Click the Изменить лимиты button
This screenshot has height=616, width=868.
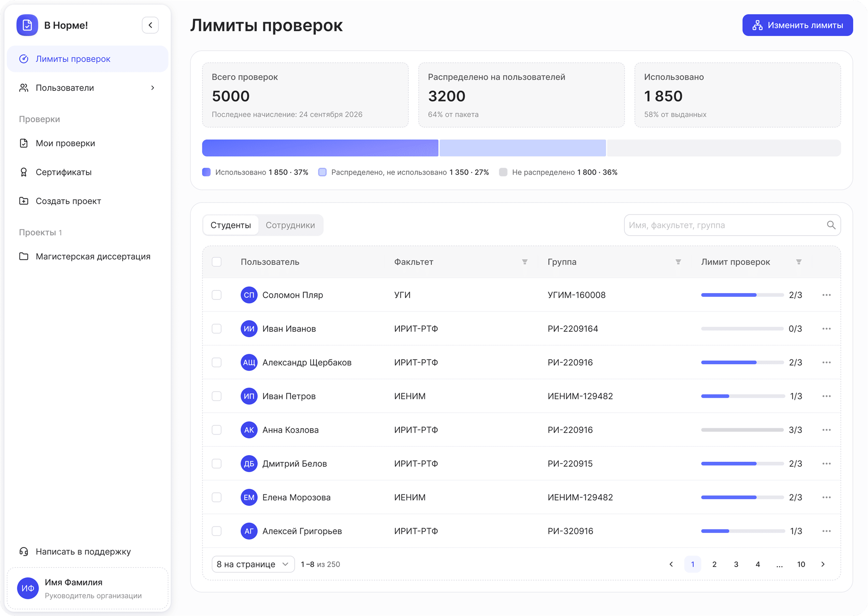[x=798, y=25]
